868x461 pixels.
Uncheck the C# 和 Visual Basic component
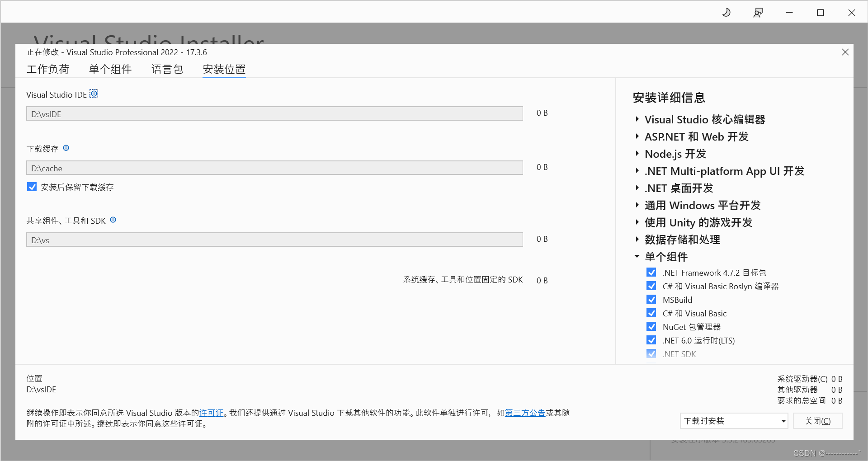click(x=651, y=313)
